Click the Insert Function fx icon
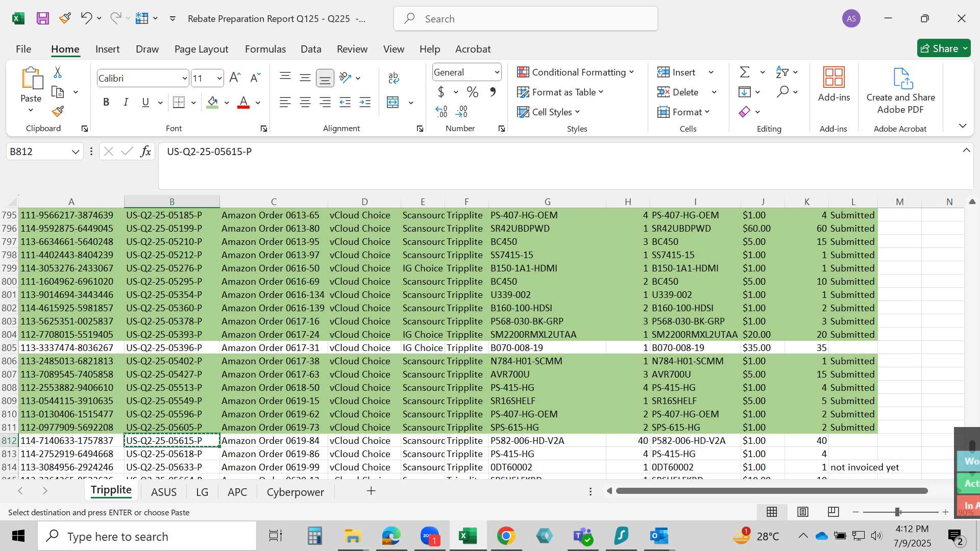Image resolution: width=980 pixels, height=551 pixels. click(145, 151)
